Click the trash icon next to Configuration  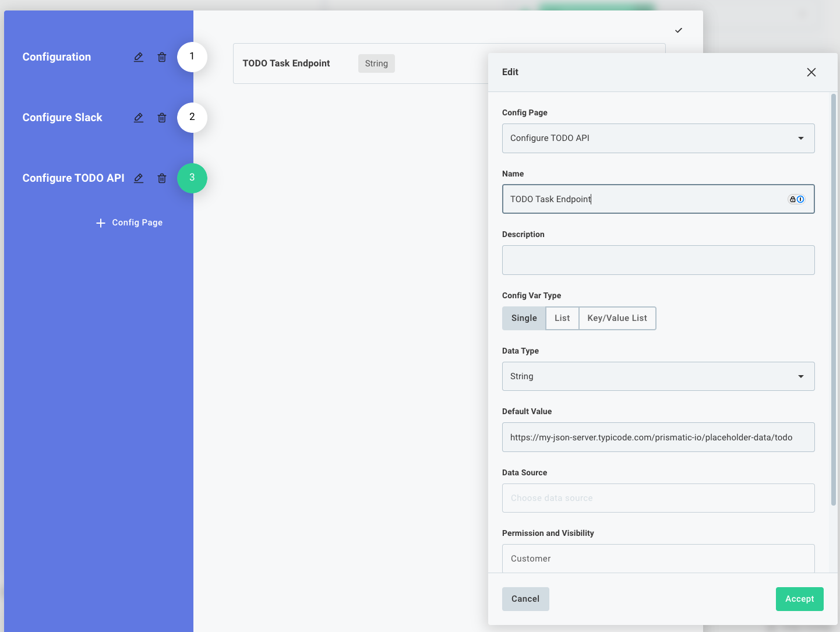161,57
